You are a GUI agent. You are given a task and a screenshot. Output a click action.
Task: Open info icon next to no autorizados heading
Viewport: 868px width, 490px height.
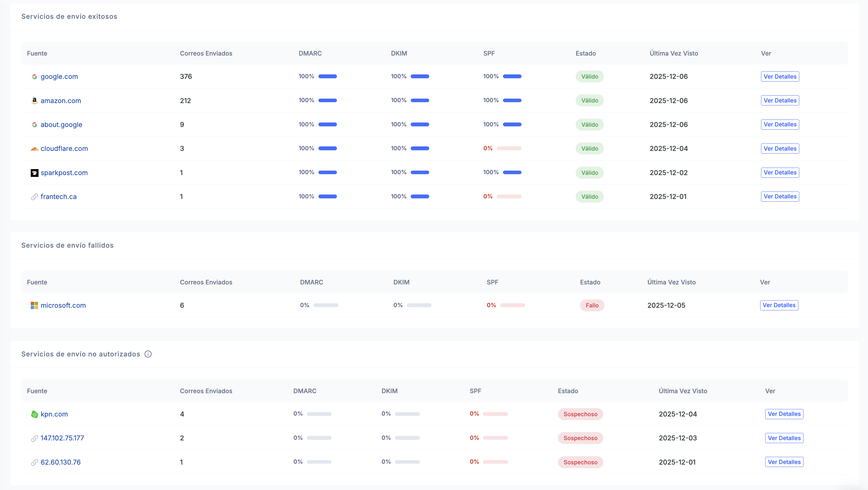point(148,354)
